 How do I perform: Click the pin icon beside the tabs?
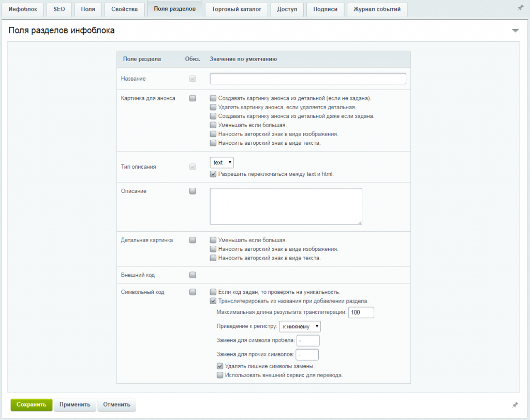(521, 8)
